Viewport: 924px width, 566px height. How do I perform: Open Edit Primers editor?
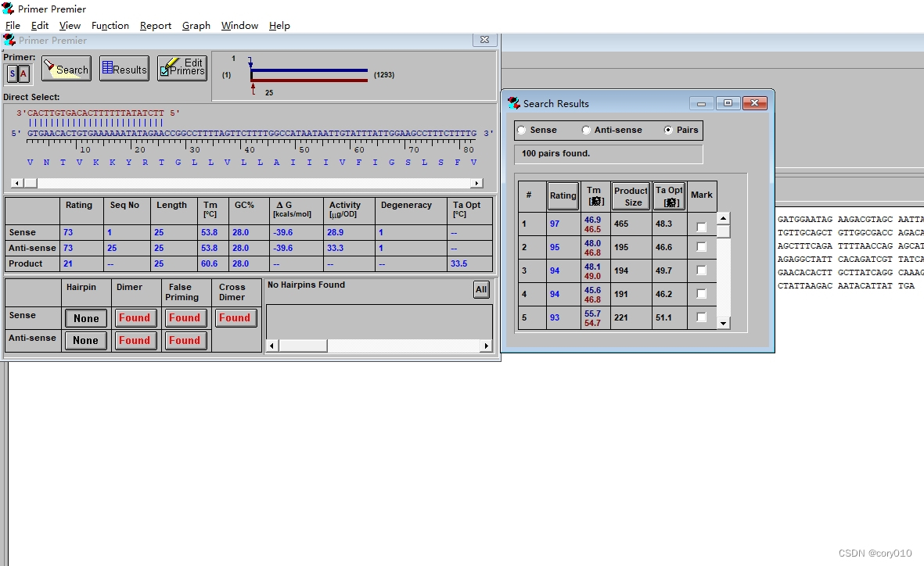tap(182, 68)
